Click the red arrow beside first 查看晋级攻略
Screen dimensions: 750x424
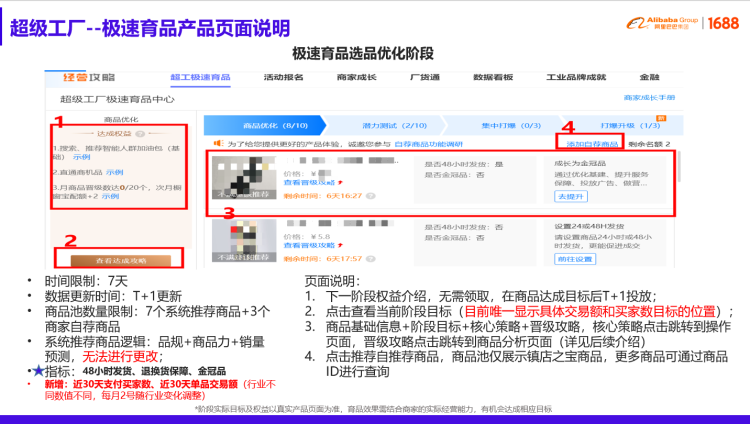tap(341, 183)
